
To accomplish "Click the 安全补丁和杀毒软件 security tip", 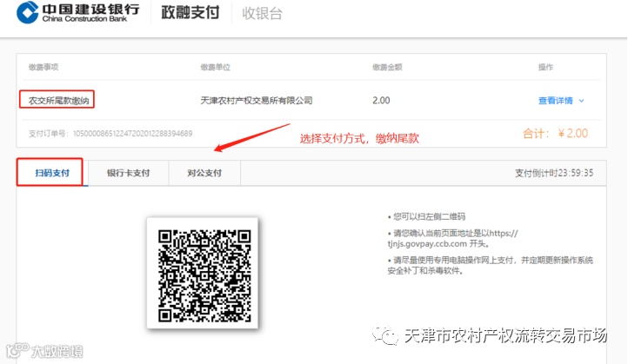I will click(491, 266).
